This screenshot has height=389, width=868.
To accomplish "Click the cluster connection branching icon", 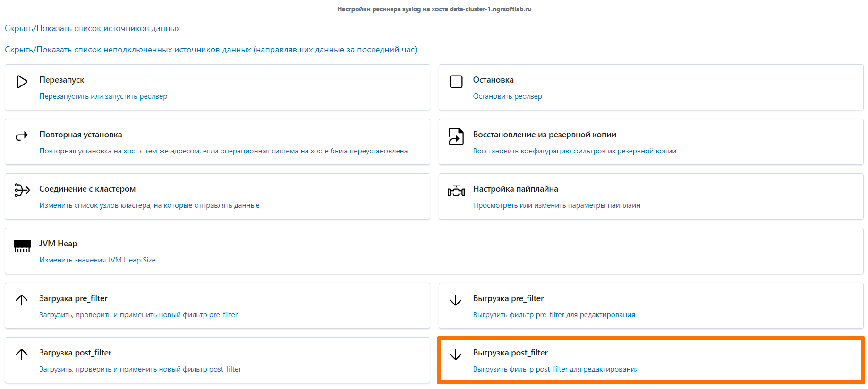I will pyautogui.click(x=22, y=190).
